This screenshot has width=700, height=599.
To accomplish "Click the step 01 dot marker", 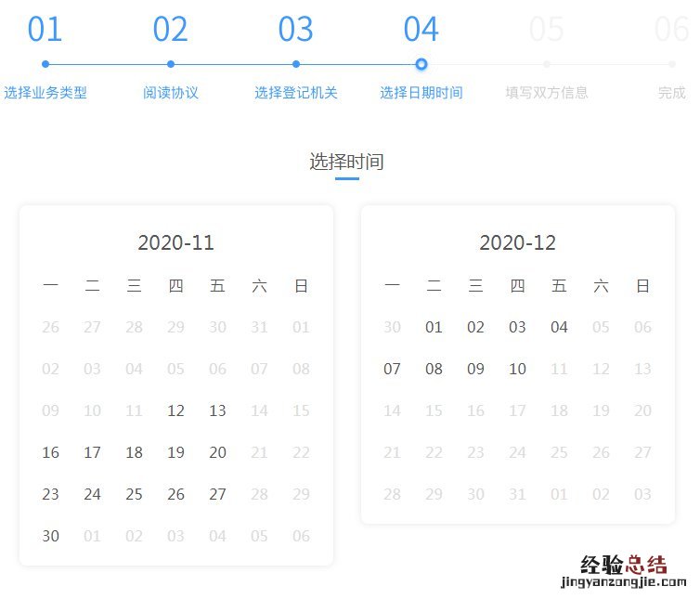I will click(x=45, y=64).
